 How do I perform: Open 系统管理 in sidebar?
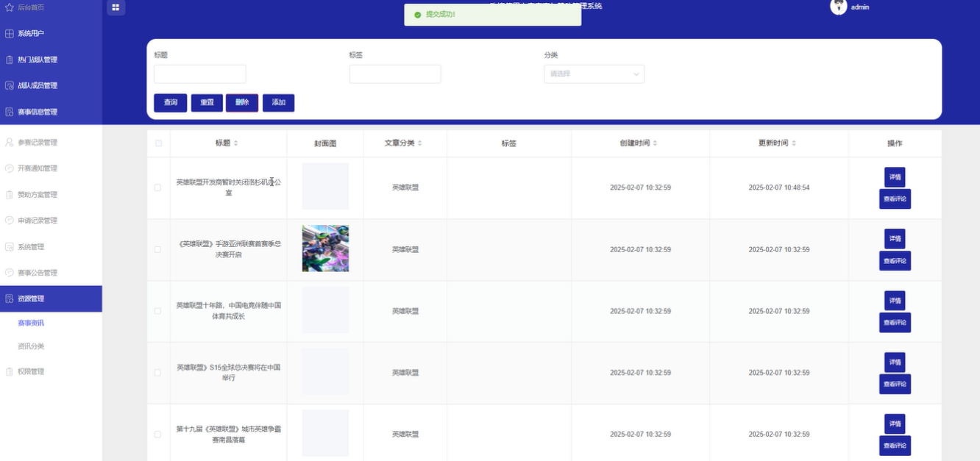coord(51,247)
